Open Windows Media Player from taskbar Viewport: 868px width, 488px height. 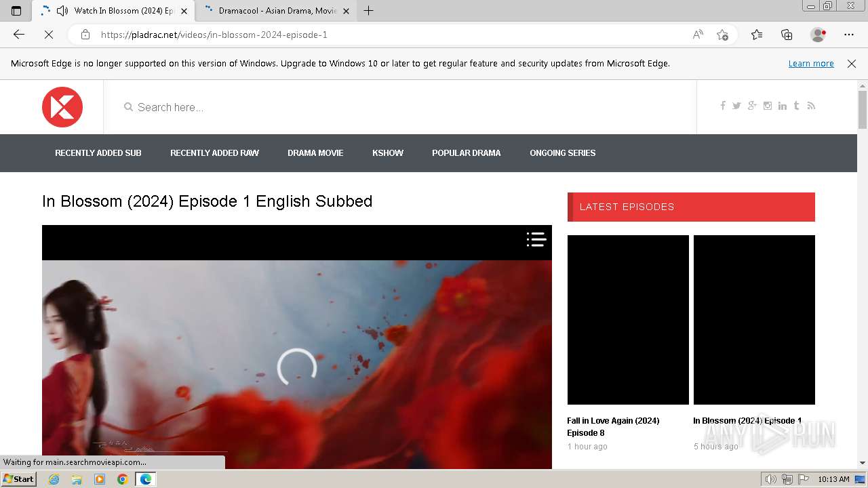tap(100, 479)
